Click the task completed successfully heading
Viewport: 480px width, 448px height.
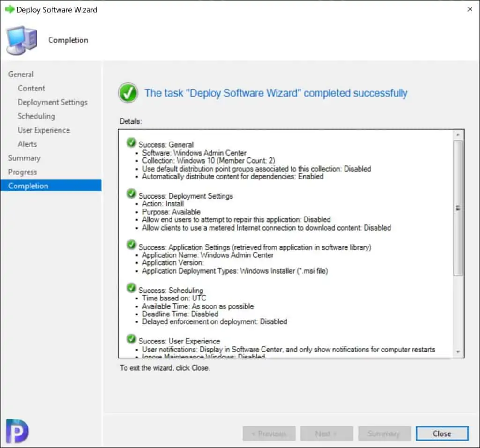pyautogui.click(x=276, y=93)
